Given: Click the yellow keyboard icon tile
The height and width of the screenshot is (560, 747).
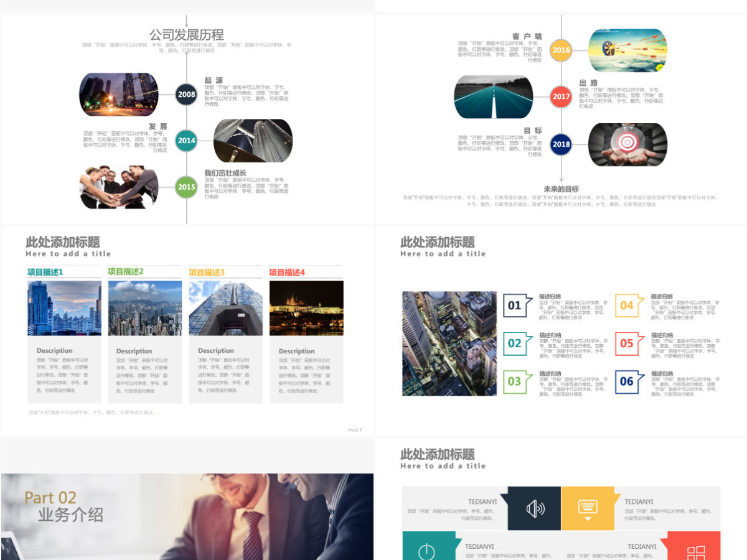Looking at the screenshot, I should pos(588,508).
